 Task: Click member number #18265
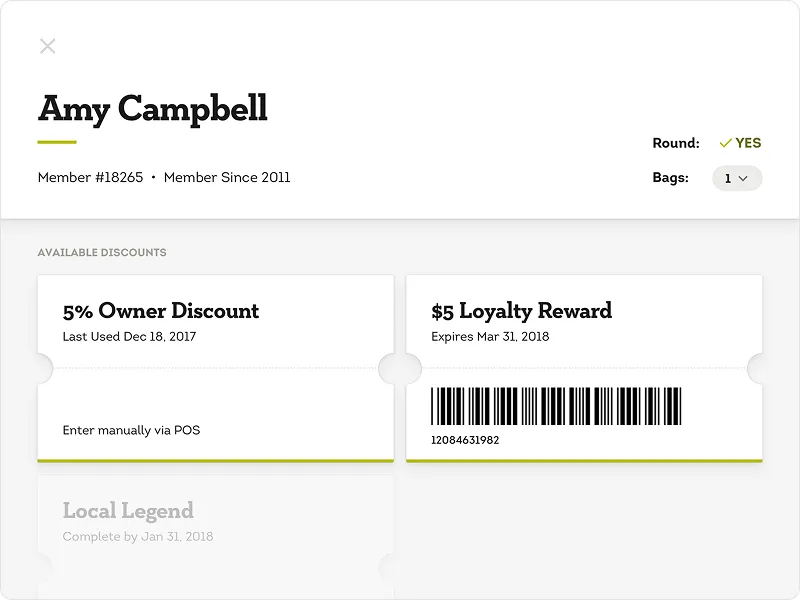[91, 177]
